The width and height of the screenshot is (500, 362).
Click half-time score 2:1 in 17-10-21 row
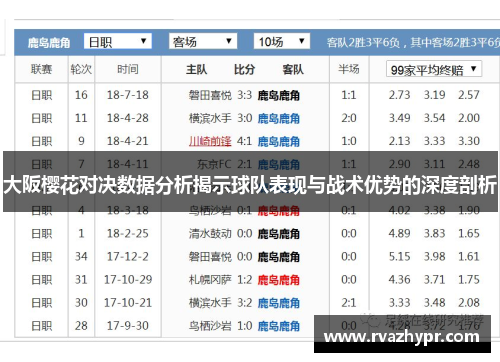(349, 303)
